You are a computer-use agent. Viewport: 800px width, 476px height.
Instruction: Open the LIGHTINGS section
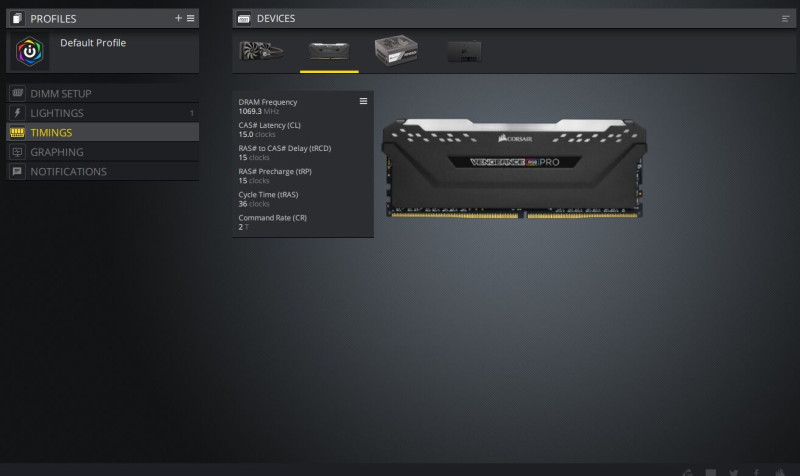pyautogui.click(x=103, y=113)
